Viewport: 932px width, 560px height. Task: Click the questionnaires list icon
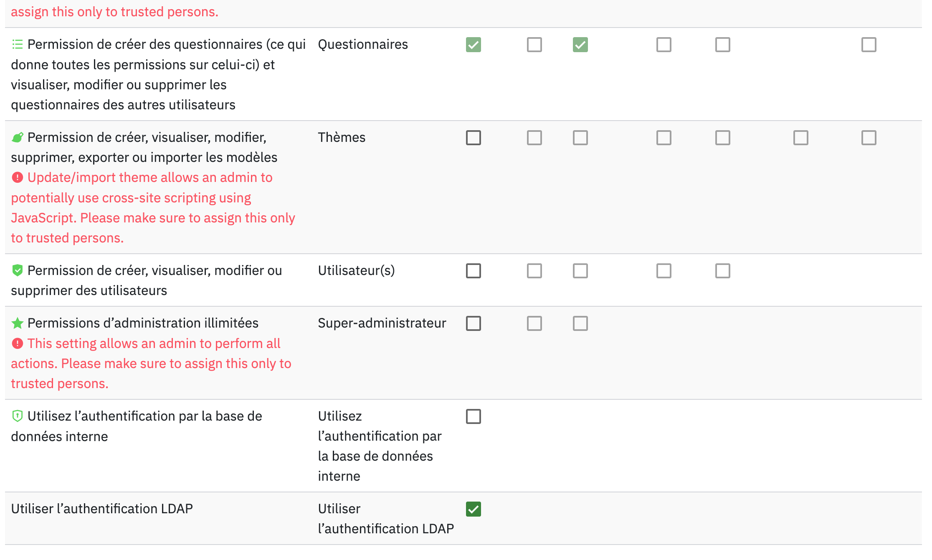[x=18, y=44]
